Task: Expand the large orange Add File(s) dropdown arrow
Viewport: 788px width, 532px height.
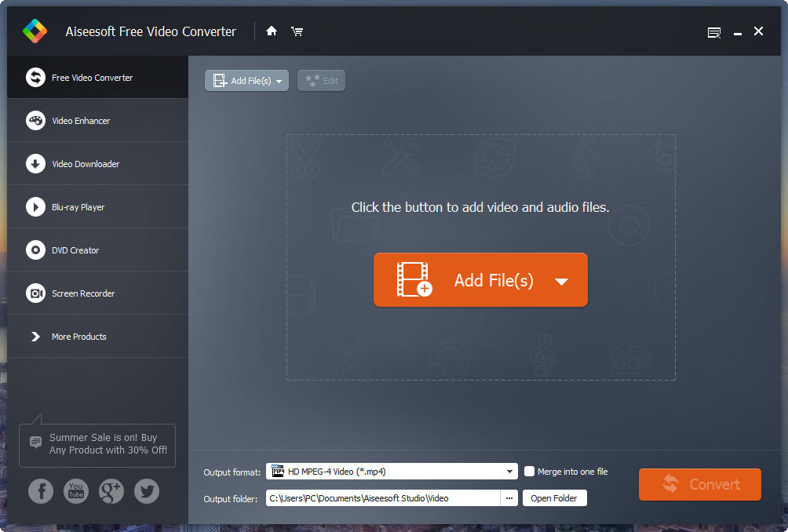Action: tap(561, 282)
